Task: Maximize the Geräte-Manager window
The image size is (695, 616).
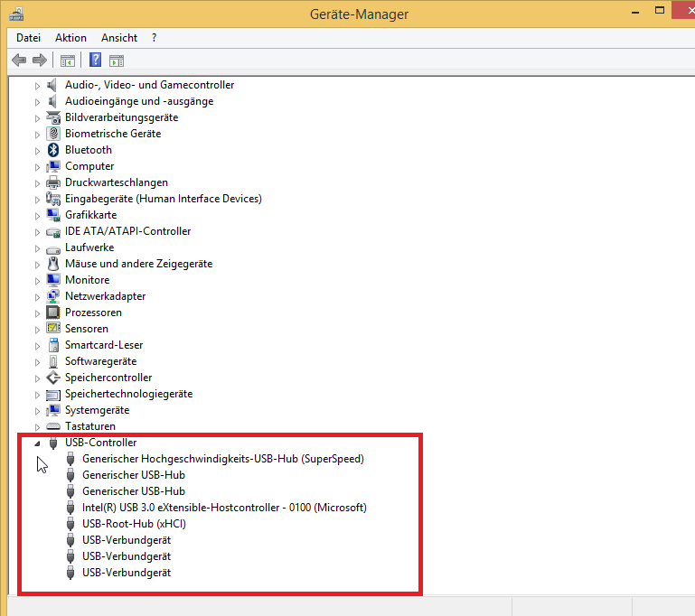Action: (x=660, y=10)
